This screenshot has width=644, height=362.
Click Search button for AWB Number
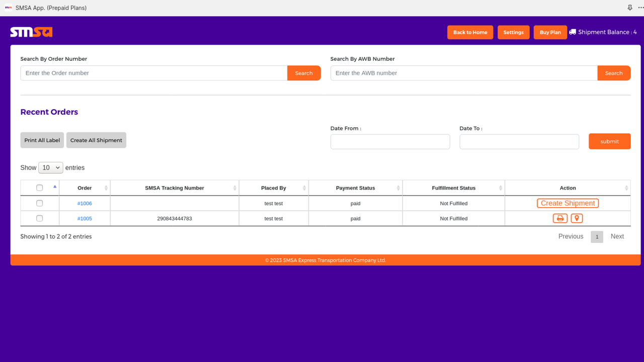point(614,73)
